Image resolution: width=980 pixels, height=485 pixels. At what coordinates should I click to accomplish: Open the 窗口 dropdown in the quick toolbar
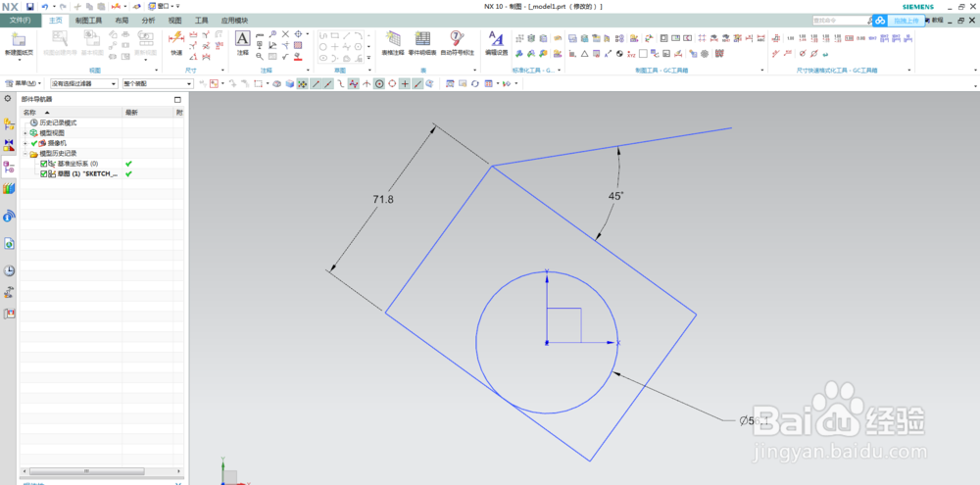[163, 6]
